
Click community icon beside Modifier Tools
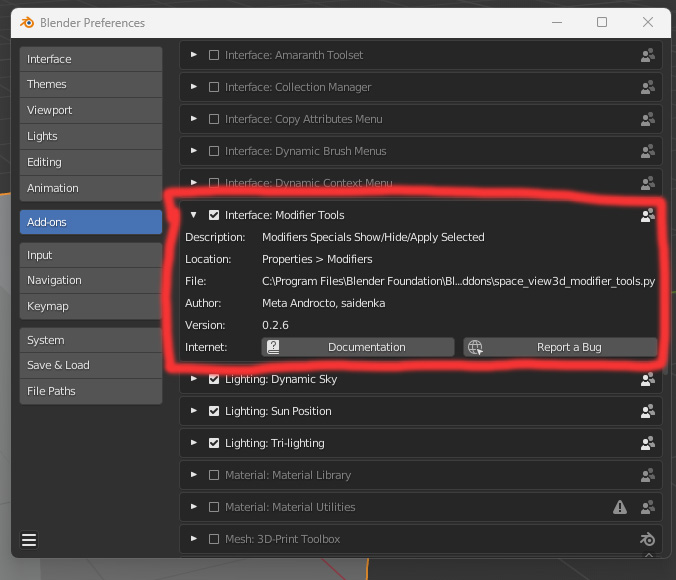[647, 215]
